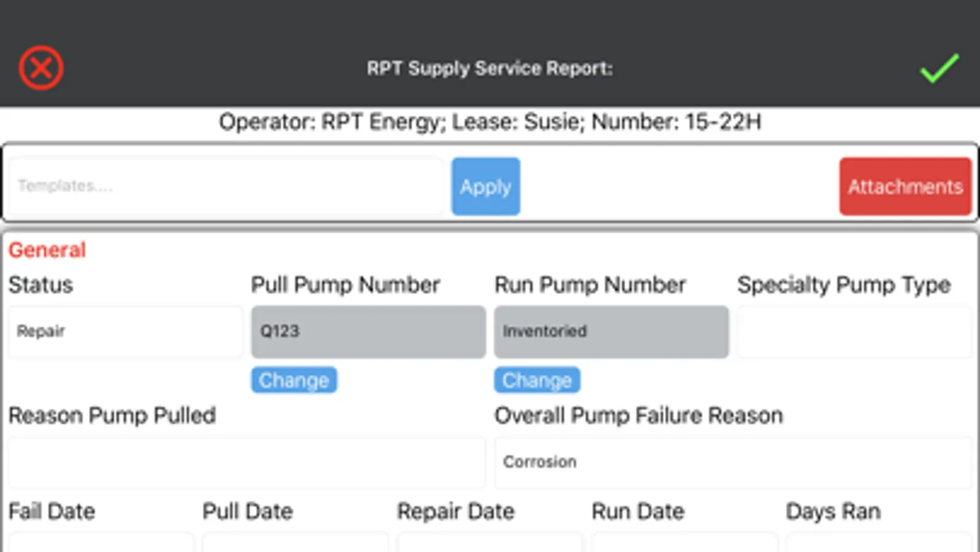Select the Run Pump Number field Inventoried

(x=611, y=332)
